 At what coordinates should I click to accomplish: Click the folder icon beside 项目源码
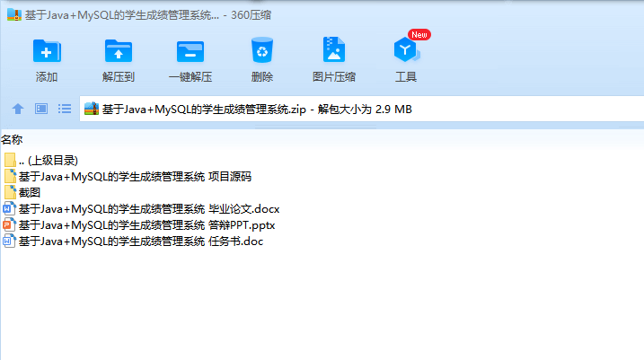point(10,177)
